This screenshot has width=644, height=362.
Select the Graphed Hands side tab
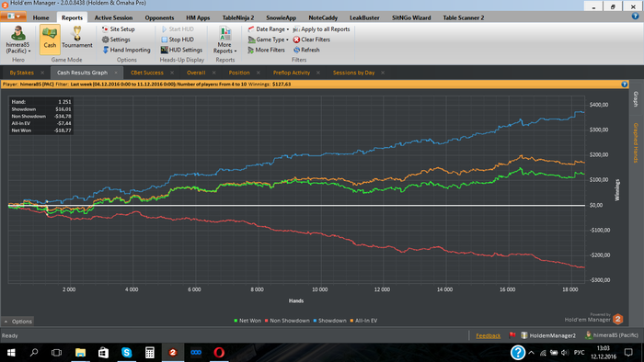tap(636, 142)
